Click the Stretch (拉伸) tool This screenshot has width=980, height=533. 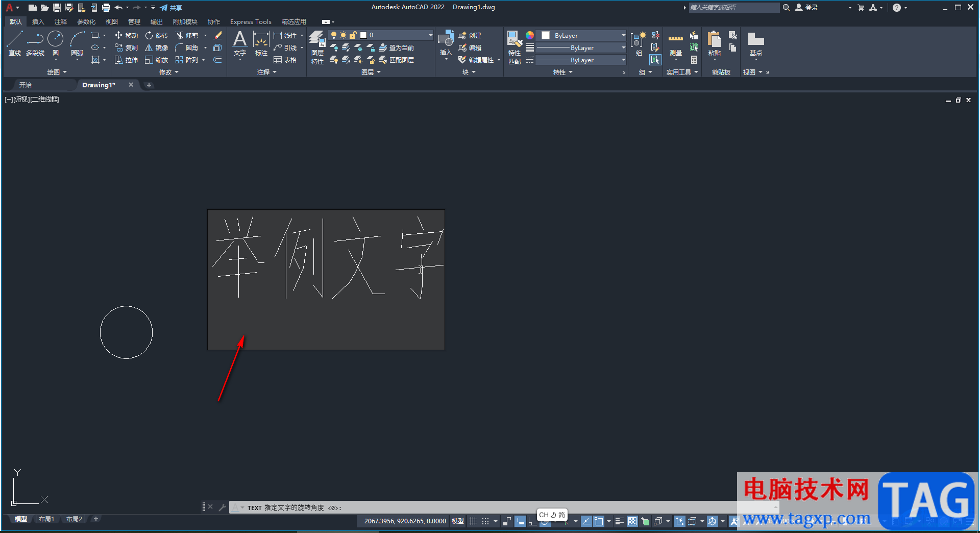tap(126, 60)
